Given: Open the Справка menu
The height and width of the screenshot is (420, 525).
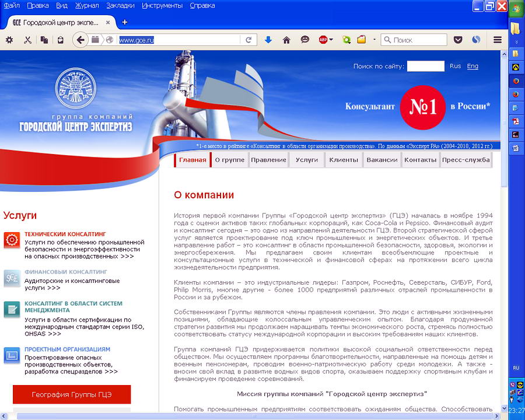Looking at the screenshot, I should pos(202,6).
